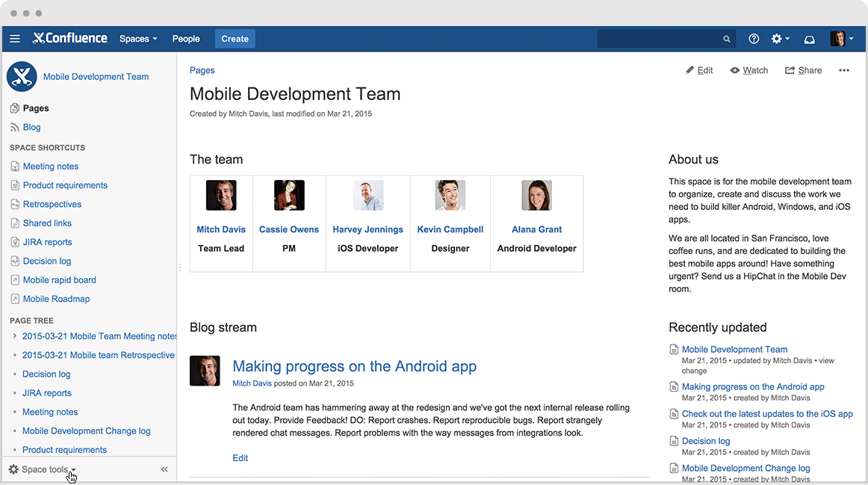Enable watching this page
Screen dimensions: 868x485
748,69
